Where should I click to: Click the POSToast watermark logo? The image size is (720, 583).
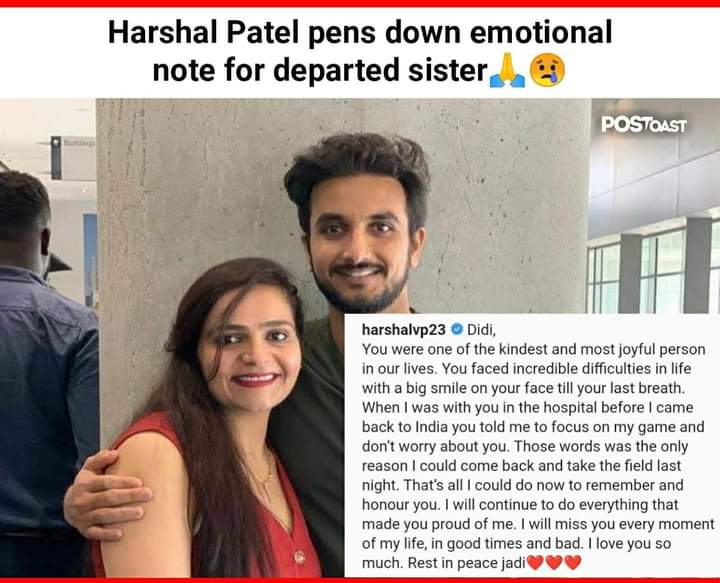[x=644, y=124]
